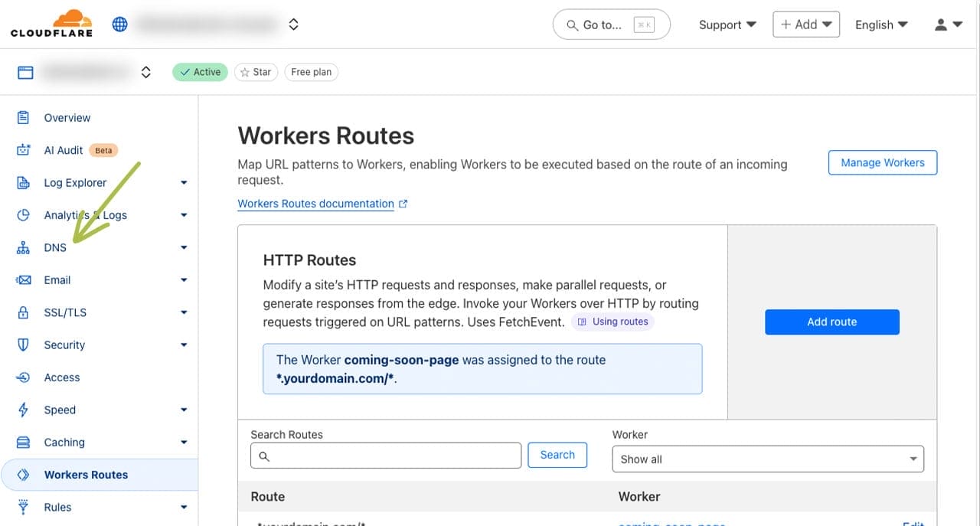Focus the Search Routes text field
The height and width of the screenshot is (526, 980).
pyautogui.click(x=386, y=456)
